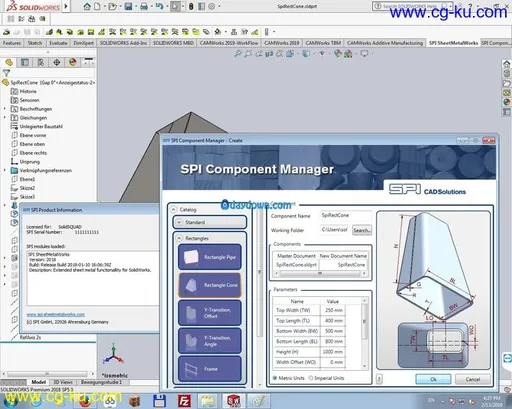The height and width of the screenshot is (409, 512).
Task: Click the Rebuild traffic light icon
Action: 191,6
